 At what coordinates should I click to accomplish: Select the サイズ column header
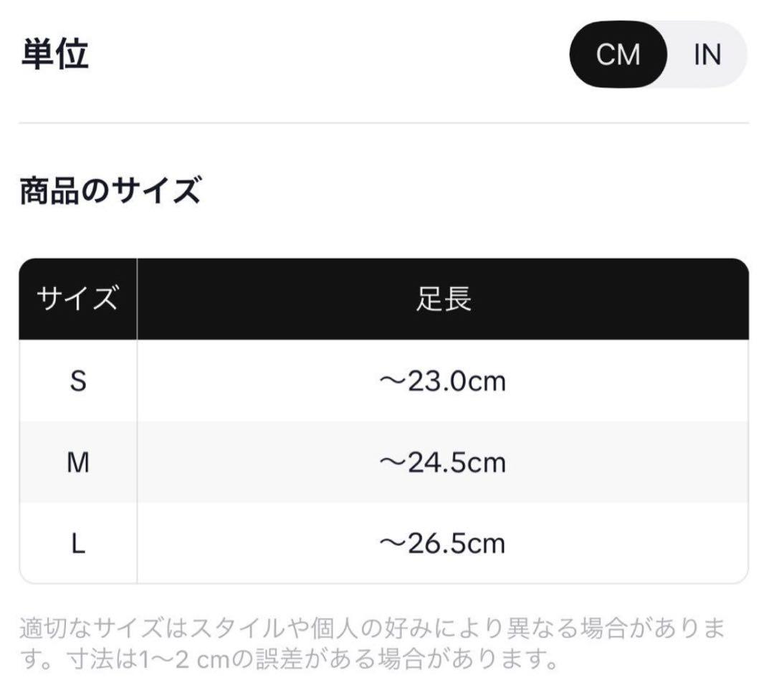point(77,299)
